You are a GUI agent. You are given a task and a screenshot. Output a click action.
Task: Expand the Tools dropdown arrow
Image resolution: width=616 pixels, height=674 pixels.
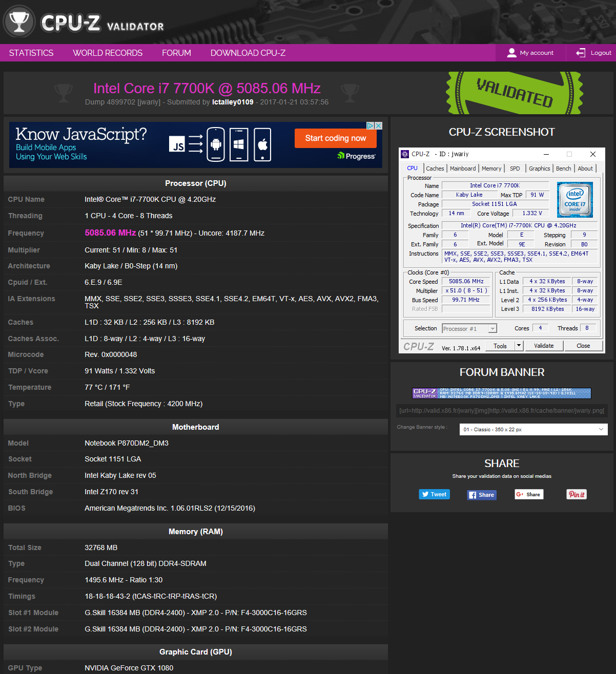click(x=519, y=346)
